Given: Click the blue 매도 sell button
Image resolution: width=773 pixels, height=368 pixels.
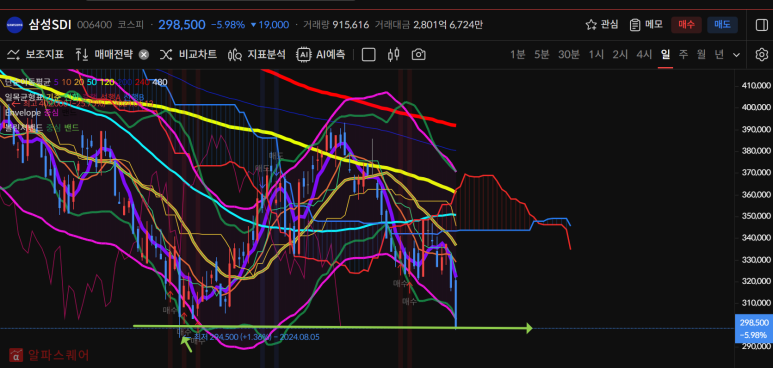Looking at the screenshot, I should click(x=723, y=24).
